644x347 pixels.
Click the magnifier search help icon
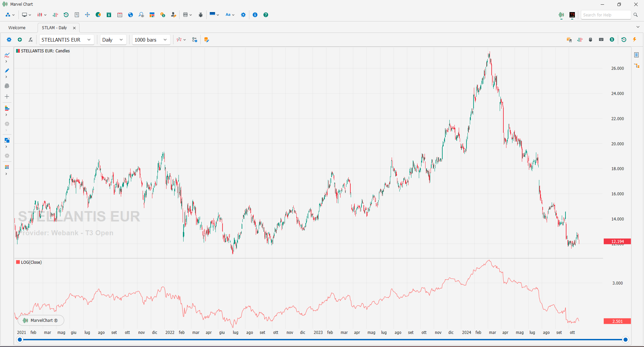coord(636,15)
